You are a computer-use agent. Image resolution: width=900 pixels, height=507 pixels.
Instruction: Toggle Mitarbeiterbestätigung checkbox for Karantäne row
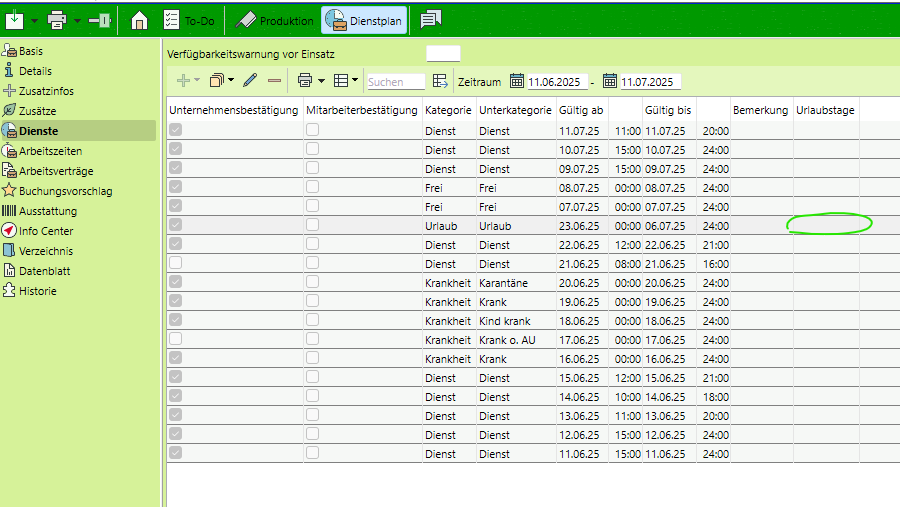coord(313,283)
